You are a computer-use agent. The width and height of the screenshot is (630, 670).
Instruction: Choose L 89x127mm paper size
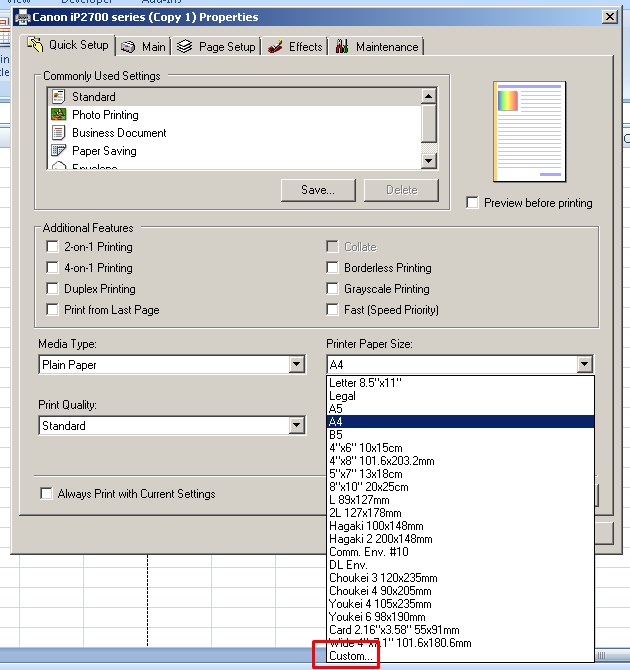(460, 500)
